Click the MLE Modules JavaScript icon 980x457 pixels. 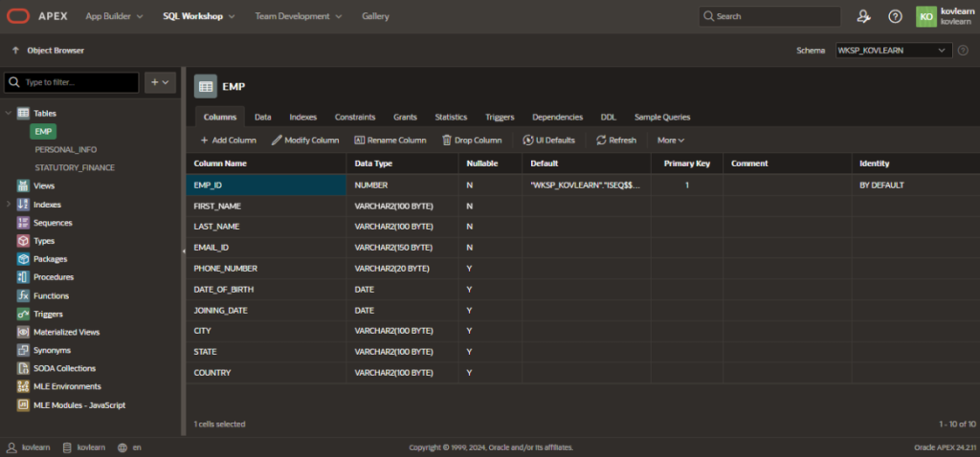pyautogui.click(x=23, y=404)
